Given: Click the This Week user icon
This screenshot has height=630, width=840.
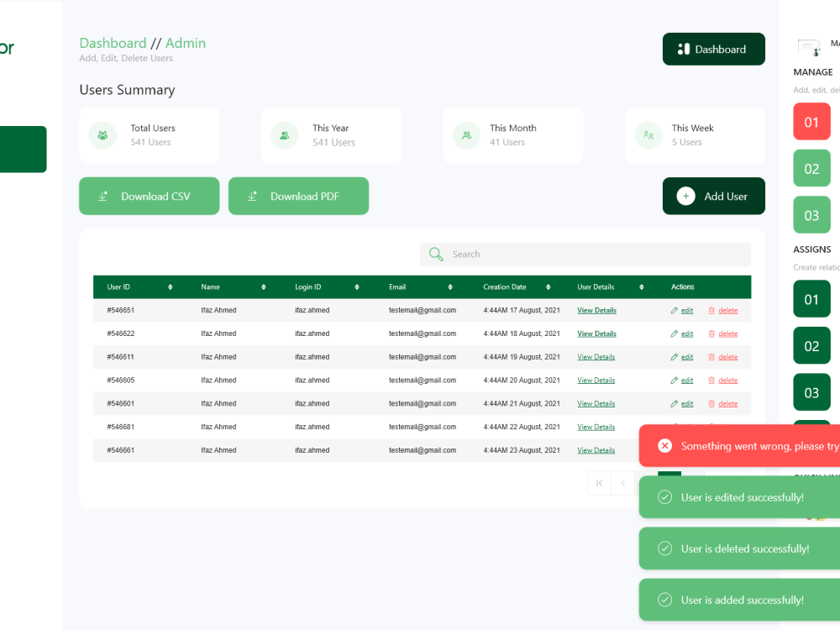Looking at the screenshot, I should click(x=648, y=135).
